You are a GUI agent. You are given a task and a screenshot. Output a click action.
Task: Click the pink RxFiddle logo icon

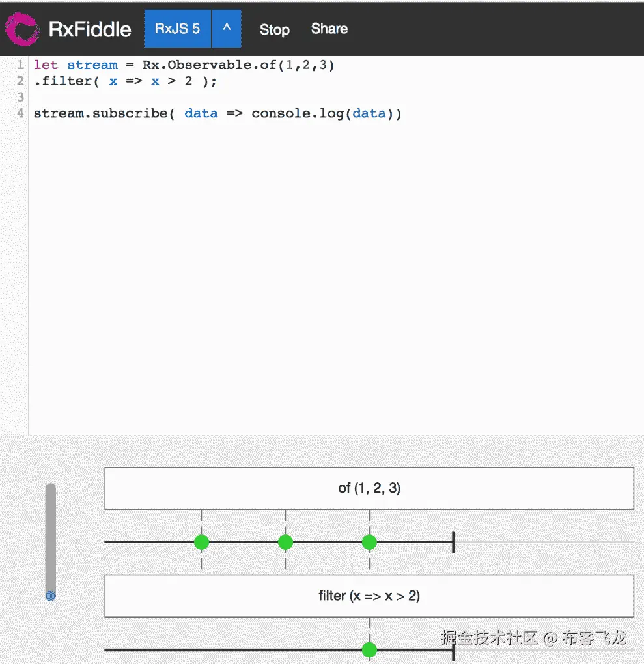pyautogui.click(x=22, y=29)
